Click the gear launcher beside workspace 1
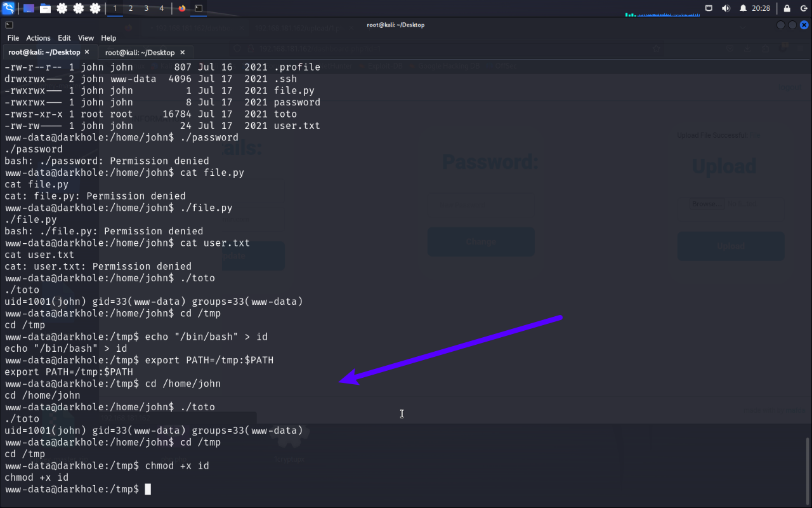Screen dimensions: 812x508 click(95, 8)
